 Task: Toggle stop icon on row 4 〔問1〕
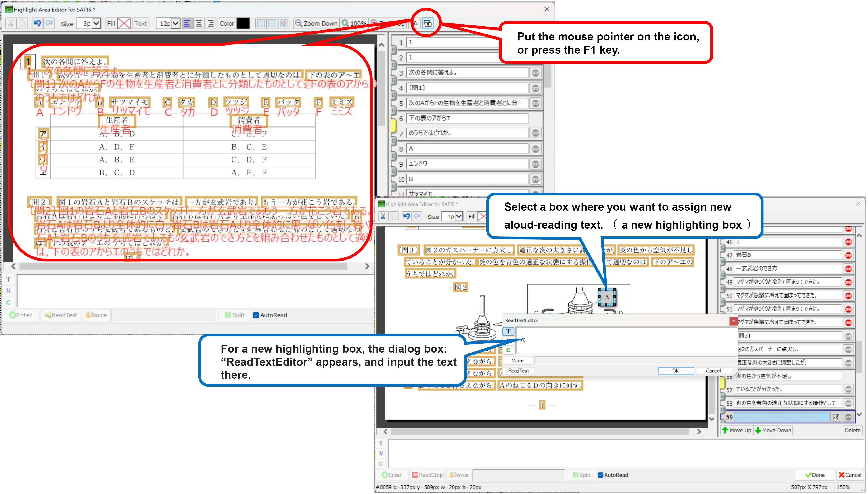point(535,88)
